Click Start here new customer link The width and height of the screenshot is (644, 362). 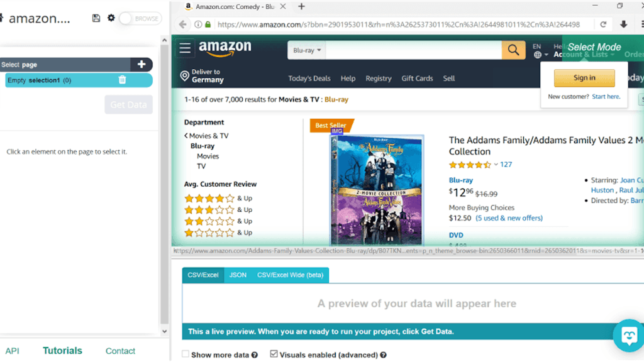[606, 97]
